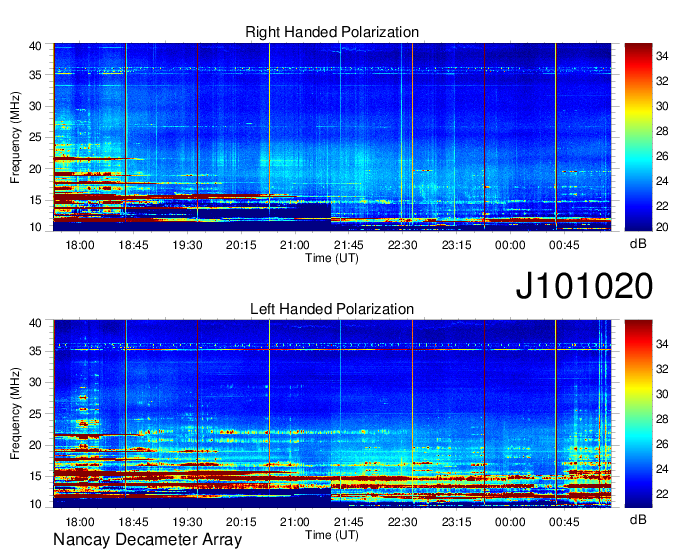Click the 15 MHz tick on the top frequency axis

36,200
